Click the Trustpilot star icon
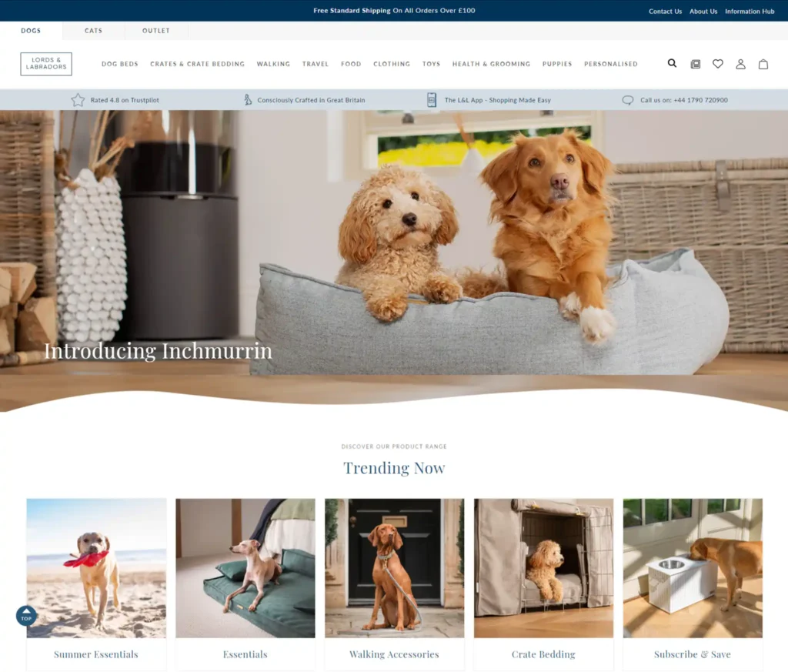The image size is (788, 672). (x=78, y=100)
